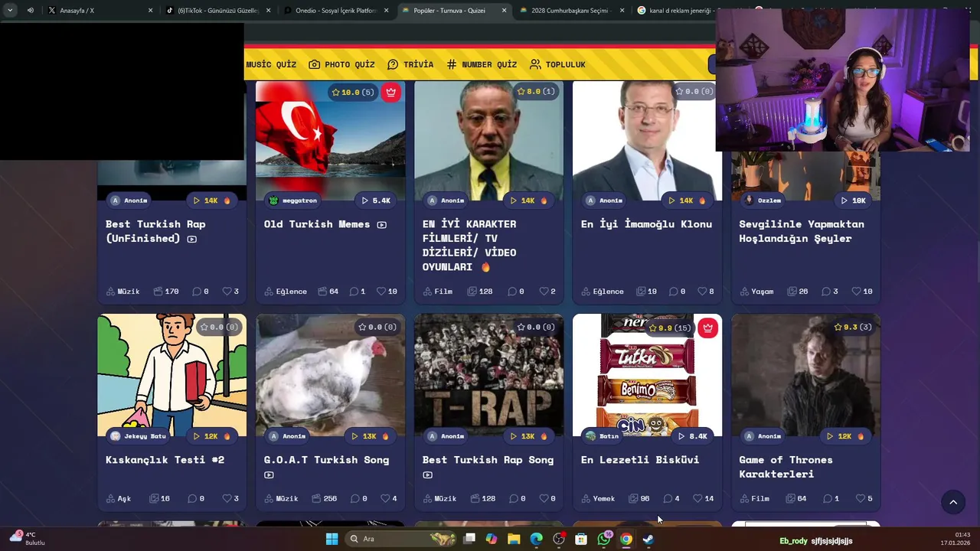Screen dimensions: 980x551
Task: Open the Photo Quiz camera icon
Action: [x=315, y=64]
